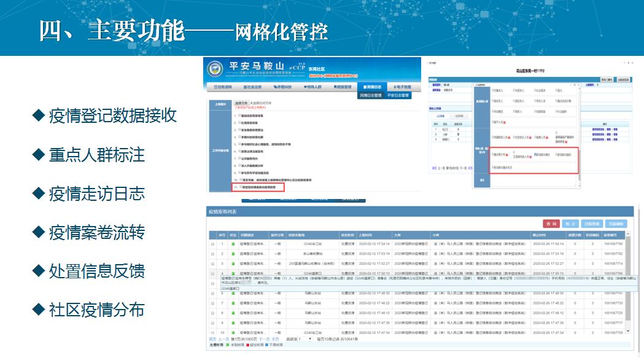
Task: Click the green status square in row 10
Action: 233,332
